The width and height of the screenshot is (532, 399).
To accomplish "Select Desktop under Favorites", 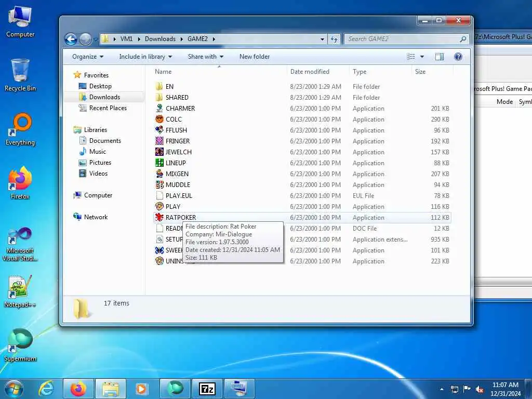I will 100,86.
